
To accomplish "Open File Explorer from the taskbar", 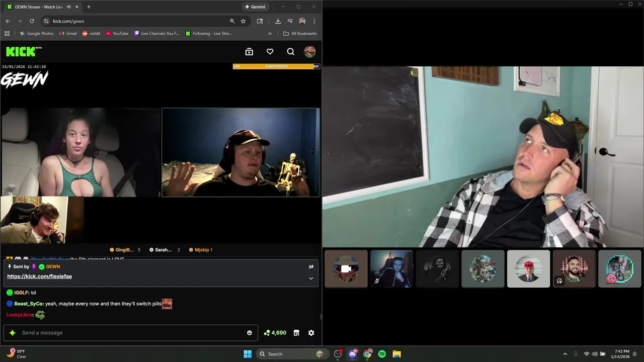I will click(x=396, y=354).
